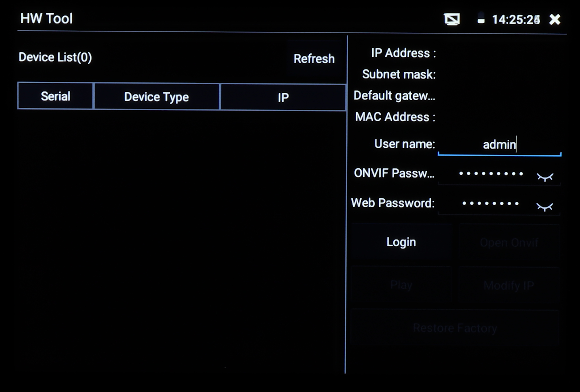Screen dimensions: 580x392
Task: Refresh the device list
Action: 314,59
